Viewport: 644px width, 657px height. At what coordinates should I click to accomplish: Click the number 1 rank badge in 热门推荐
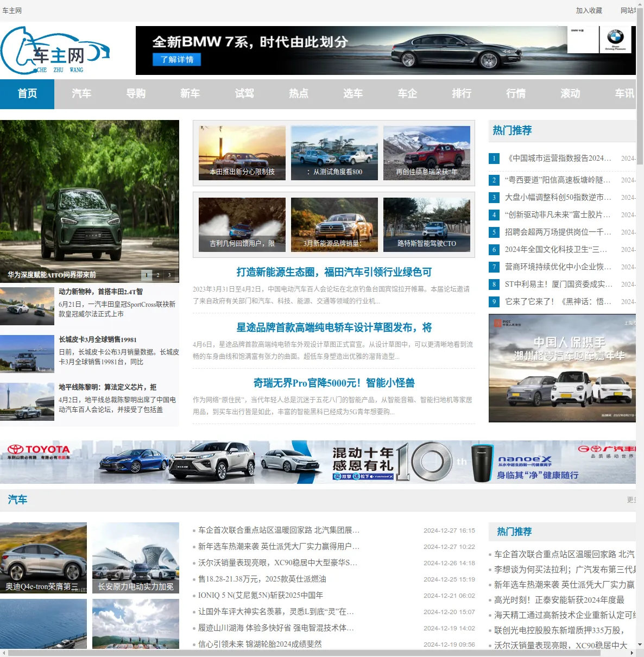[x=494, y=159]
